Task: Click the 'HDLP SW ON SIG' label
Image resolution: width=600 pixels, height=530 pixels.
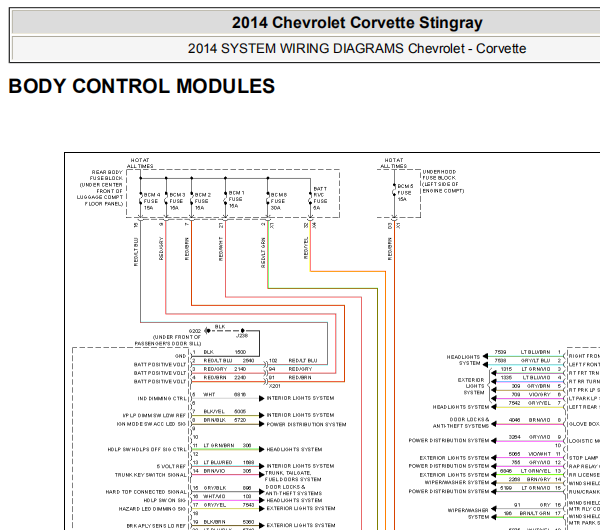Action: [165, 500]
